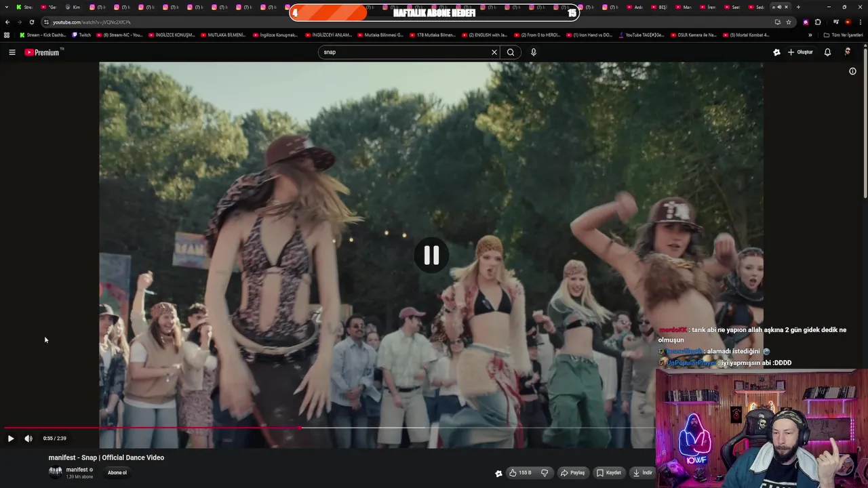Click the sparkle icon beside Oluştur
This screenshot has width=868, height=488.
[776, 52]
